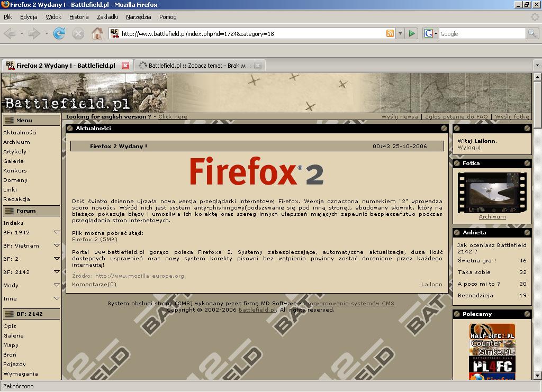Viewport: 542px width, 392px height.
Task: Close the Firefox 2 Wydany tab
Action: coord(125,66)
